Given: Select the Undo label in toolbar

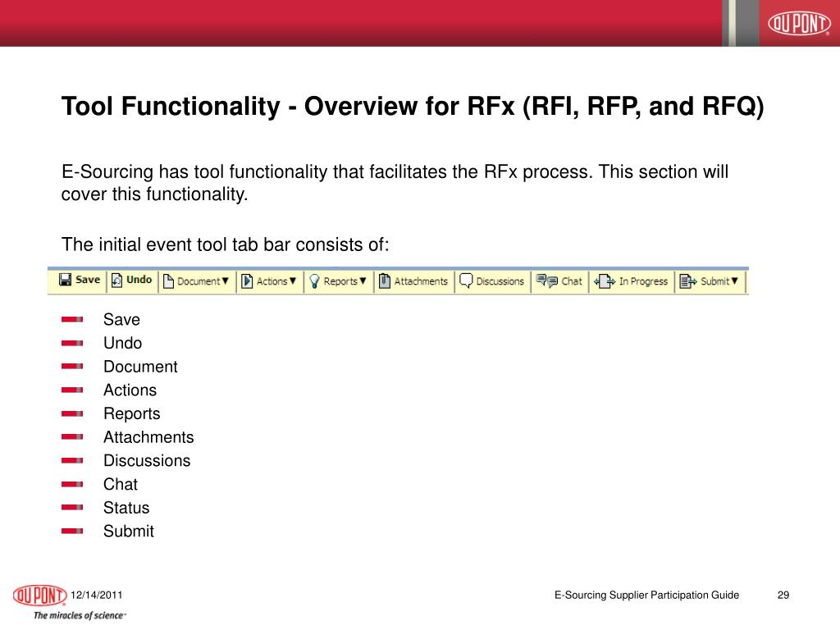Looking at the screenshot, I should coord(139,280).
